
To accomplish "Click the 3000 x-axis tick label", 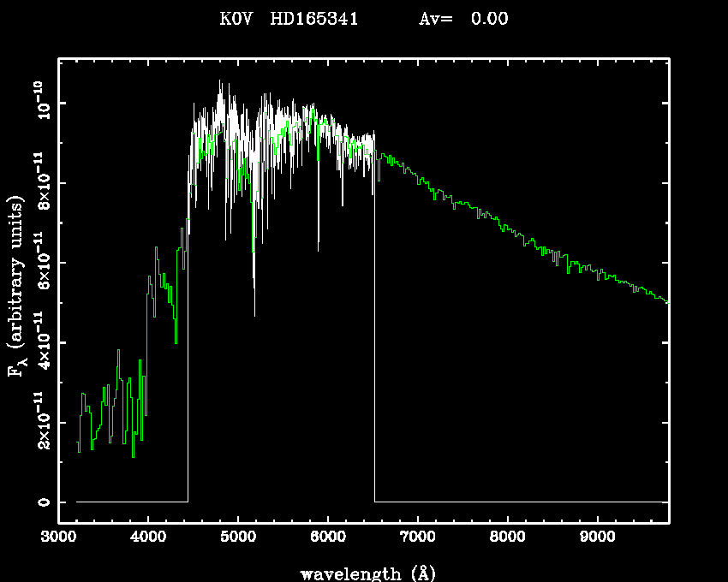I will pyautogui.click(x=58, y=539).
